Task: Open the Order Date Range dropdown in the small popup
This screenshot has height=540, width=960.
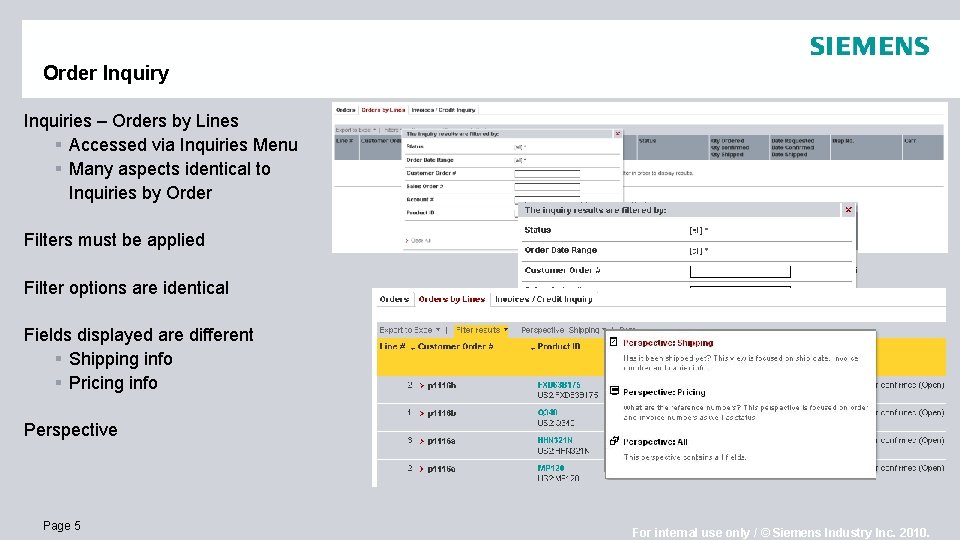Action: 520,160
